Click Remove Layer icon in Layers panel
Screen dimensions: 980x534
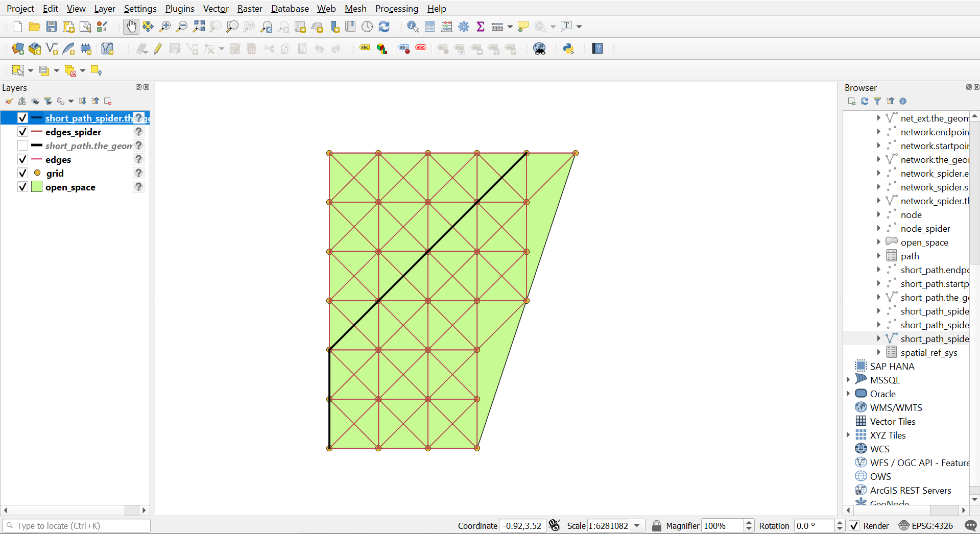pyautogui.click(x=108, y=101)
